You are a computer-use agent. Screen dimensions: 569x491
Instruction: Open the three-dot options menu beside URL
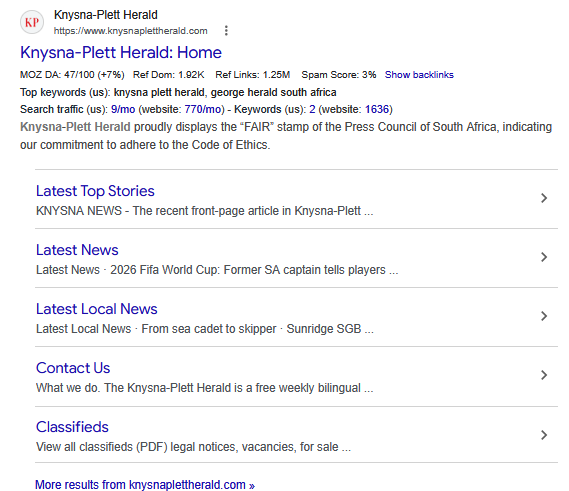point(226,30)
